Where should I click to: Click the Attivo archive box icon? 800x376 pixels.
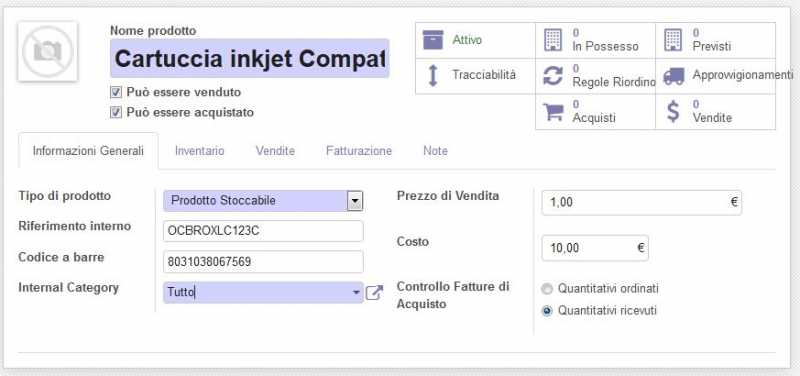pyautogui.click(x=433, y=40)
